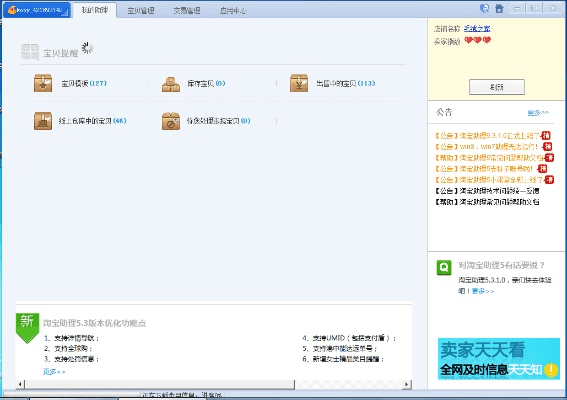
Task: Open the 宝贝模板 (127) box icon
Action: tap(43, 83)
